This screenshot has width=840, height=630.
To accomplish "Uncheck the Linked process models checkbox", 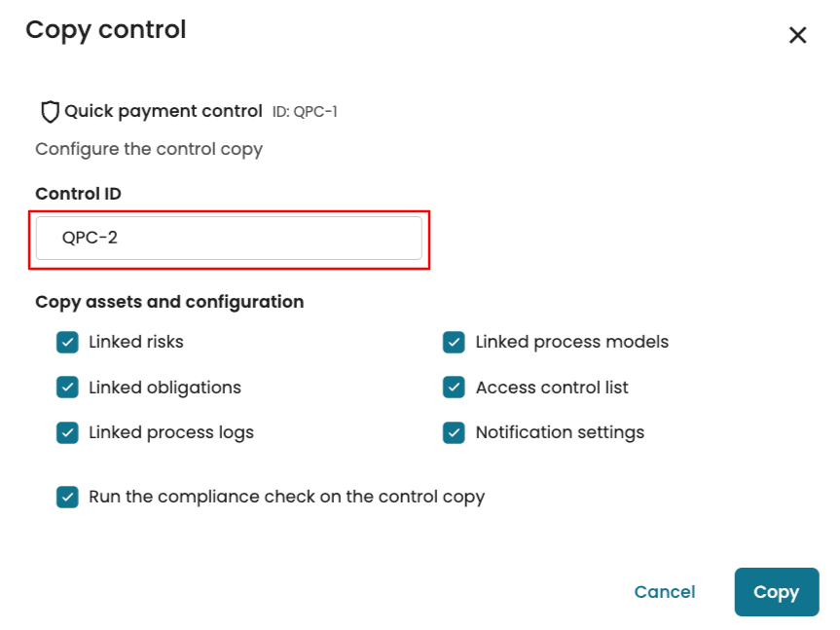I will 454,343.
